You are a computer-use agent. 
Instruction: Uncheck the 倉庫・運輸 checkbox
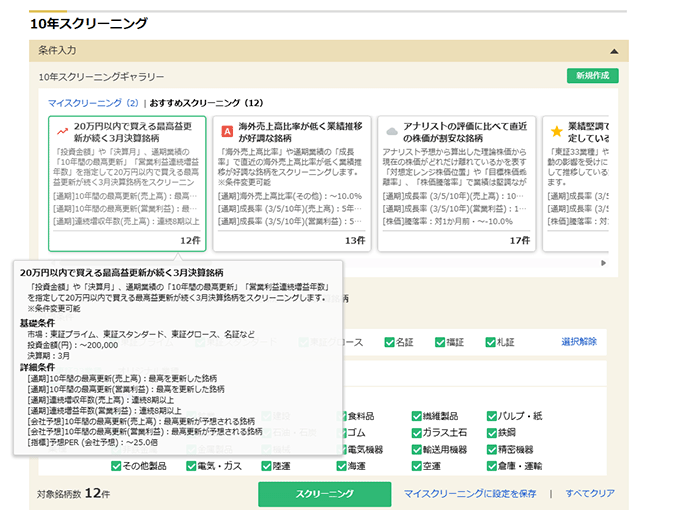(x=491, y=466)
